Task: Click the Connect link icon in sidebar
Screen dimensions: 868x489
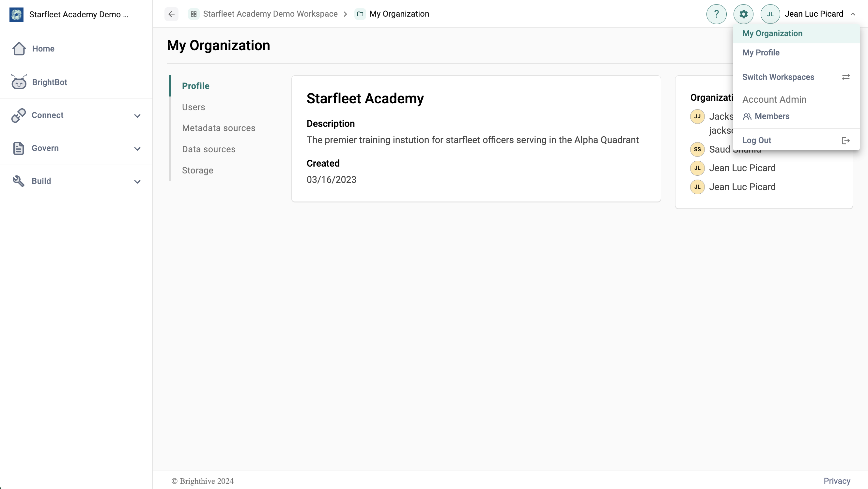Action: click(19, 115)
